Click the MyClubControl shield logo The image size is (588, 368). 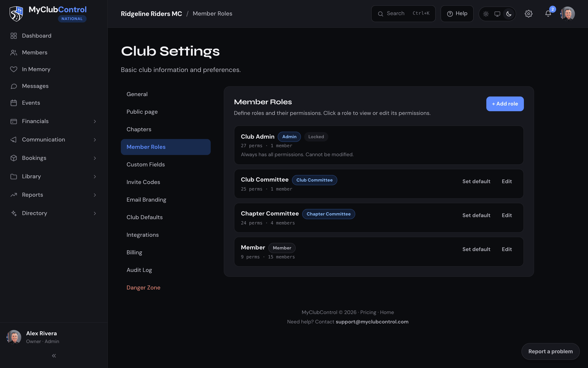[x=16, y=14]
